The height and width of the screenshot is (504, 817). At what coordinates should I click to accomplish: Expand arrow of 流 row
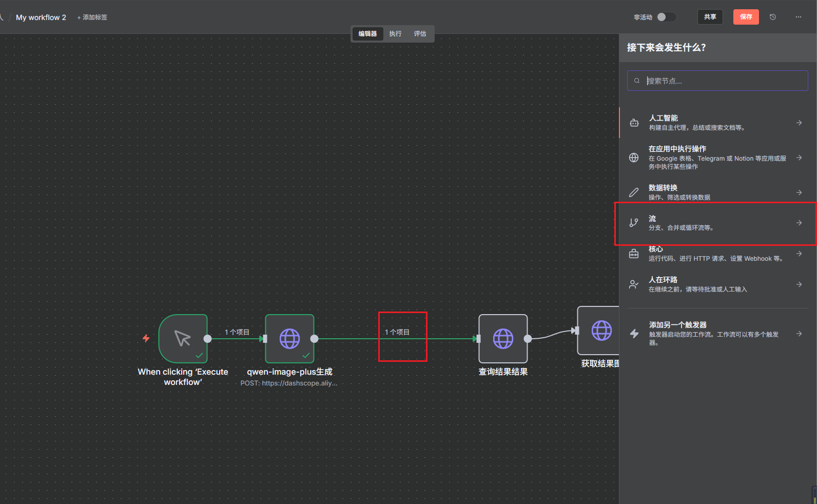[x=799, y=223]
